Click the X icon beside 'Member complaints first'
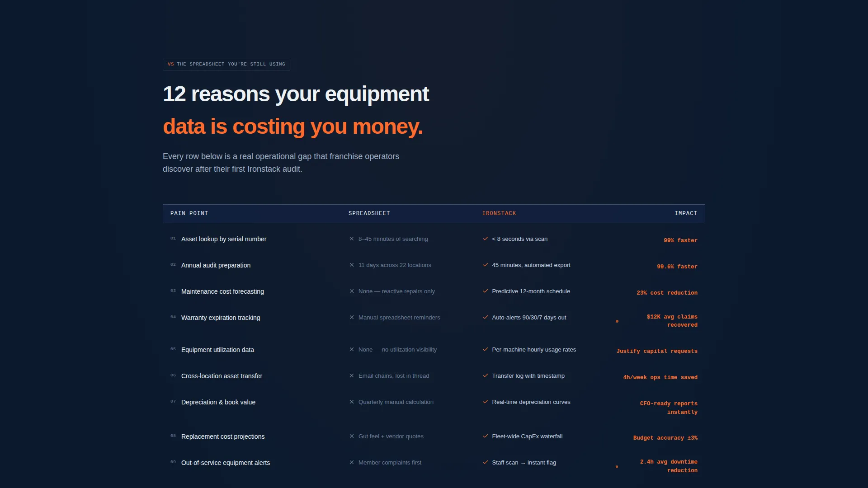868x488 pixels. [x=352, y=462]
